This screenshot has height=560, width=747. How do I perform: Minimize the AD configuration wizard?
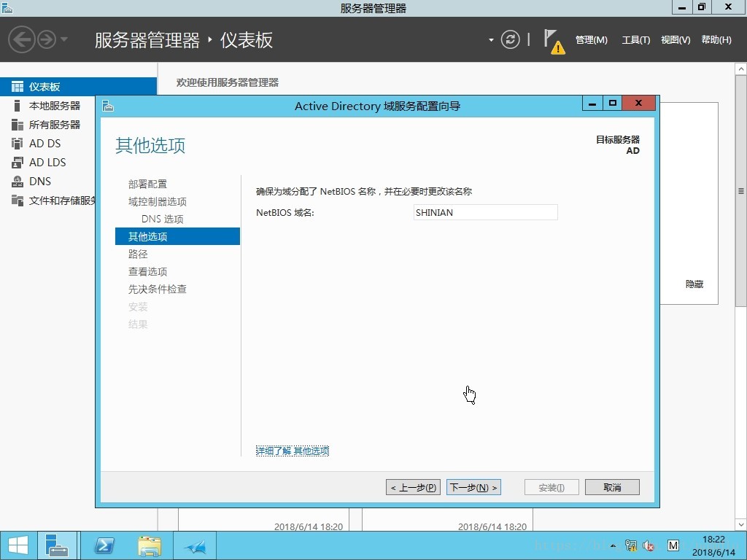[592, 103]
